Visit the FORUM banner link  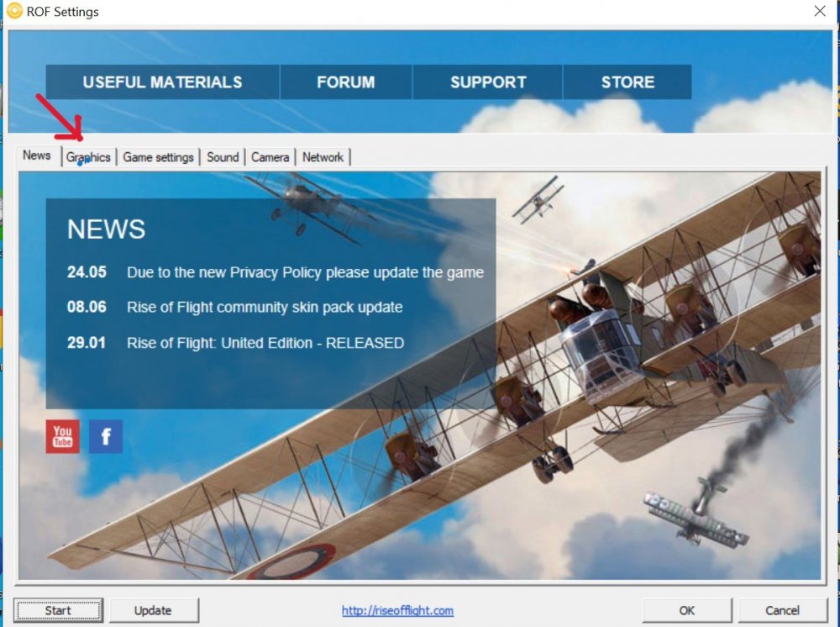[x=345, y=82]
